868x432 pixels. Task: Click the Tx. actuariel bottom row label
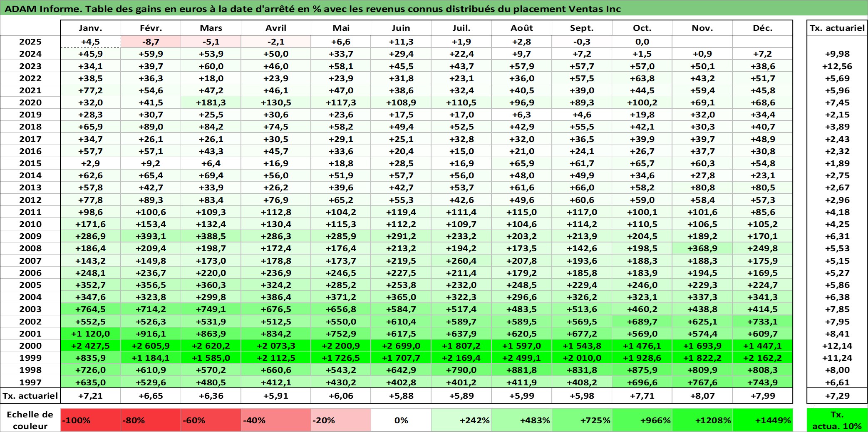30,396
